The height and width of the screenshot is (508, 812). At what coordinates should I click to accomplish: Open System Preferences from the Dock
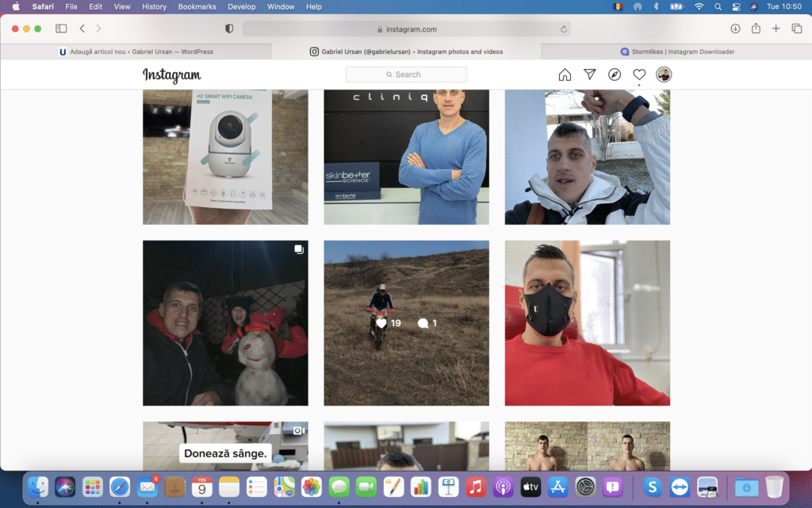click(x=585, y=487)
